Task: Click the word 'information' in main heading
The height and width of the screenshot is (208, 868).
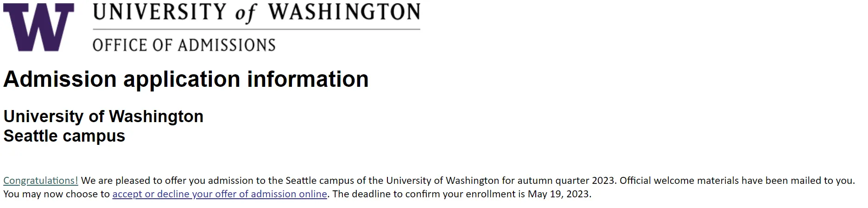Action: pyautogui.click(x=308, y=79)
